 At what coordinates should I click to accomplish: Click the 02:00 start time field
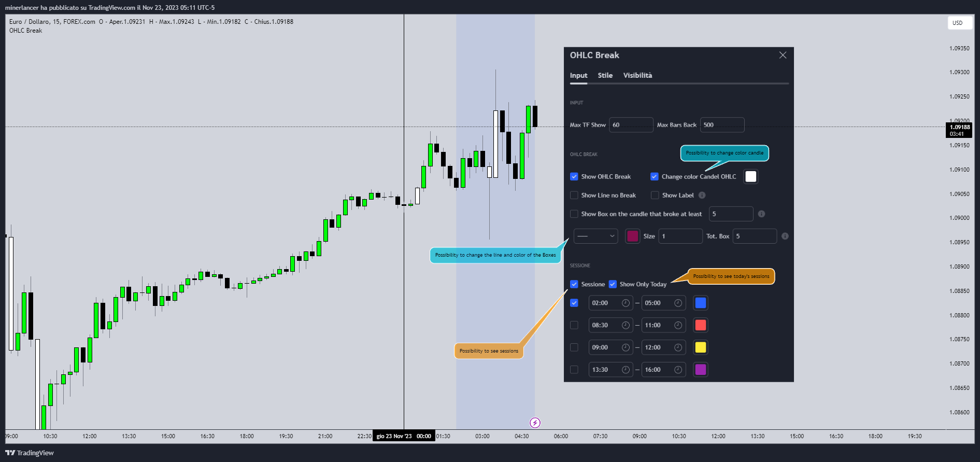[x=610, y=303]
